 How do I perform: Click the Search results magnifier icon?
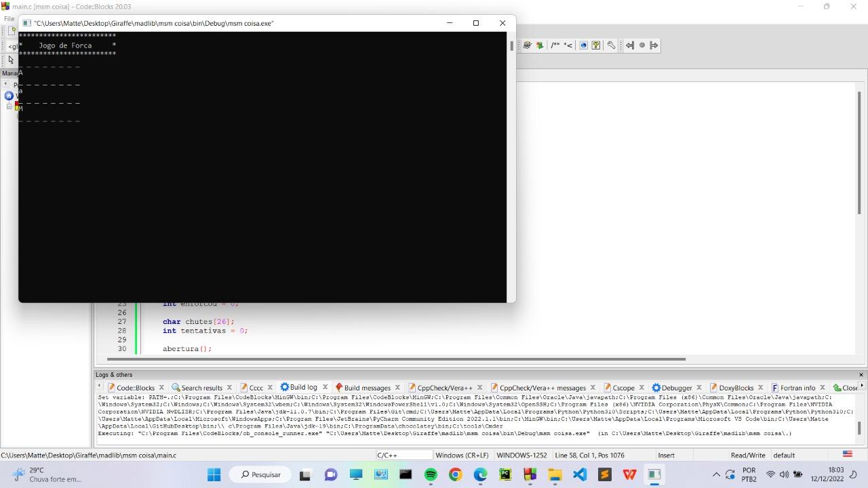[176, 388]
